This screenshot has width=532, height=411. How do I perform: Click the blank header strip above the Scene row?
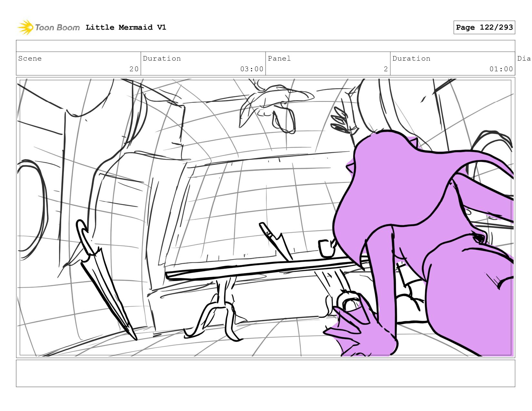click(x=265, y=46)
